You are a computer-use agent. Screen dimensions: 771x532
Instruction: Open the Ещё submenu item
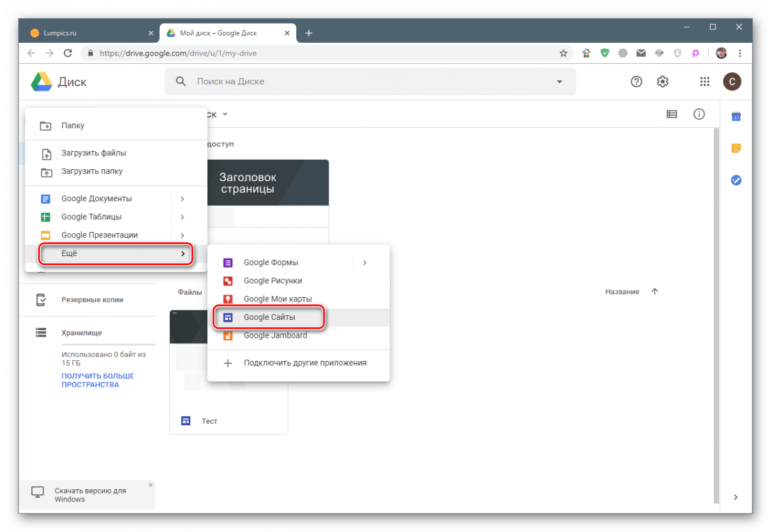click(x=116, y=254)
